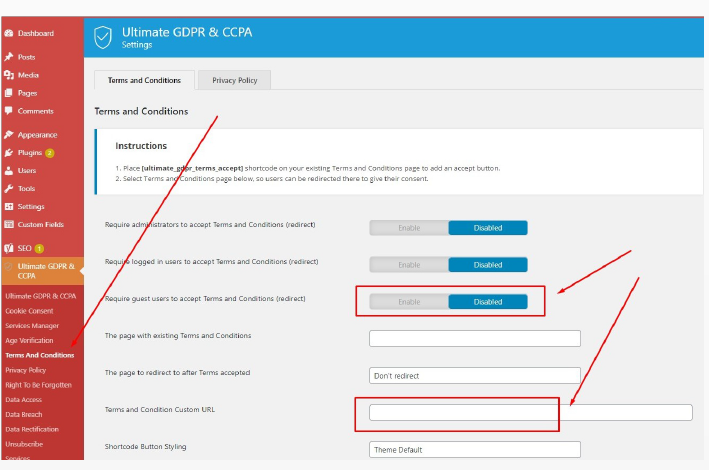Click the Instructions heading text
Screen dimensions: 709x470
coord(141,146)
